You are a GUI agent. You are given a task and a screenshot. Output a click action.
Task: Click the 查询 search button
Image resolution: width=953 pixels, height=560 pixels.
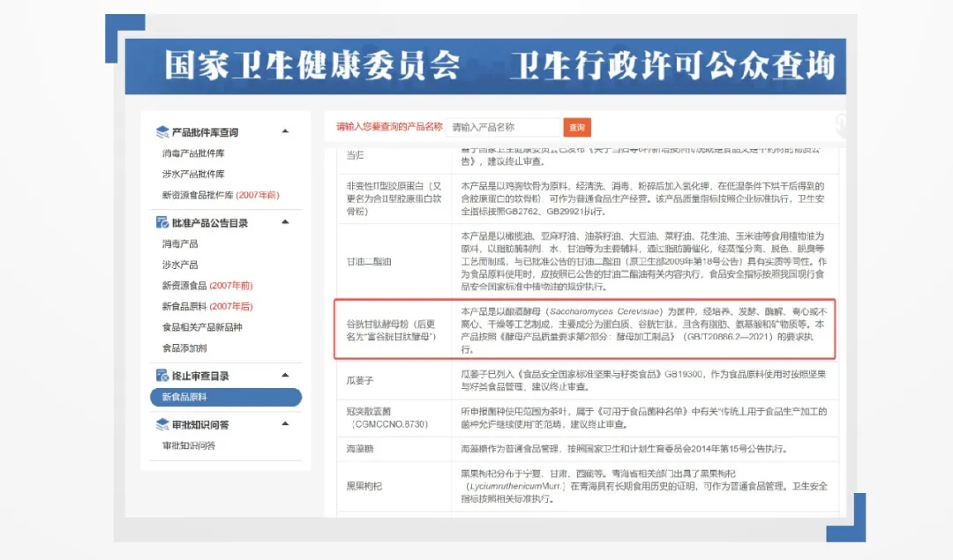pos(577,128)
